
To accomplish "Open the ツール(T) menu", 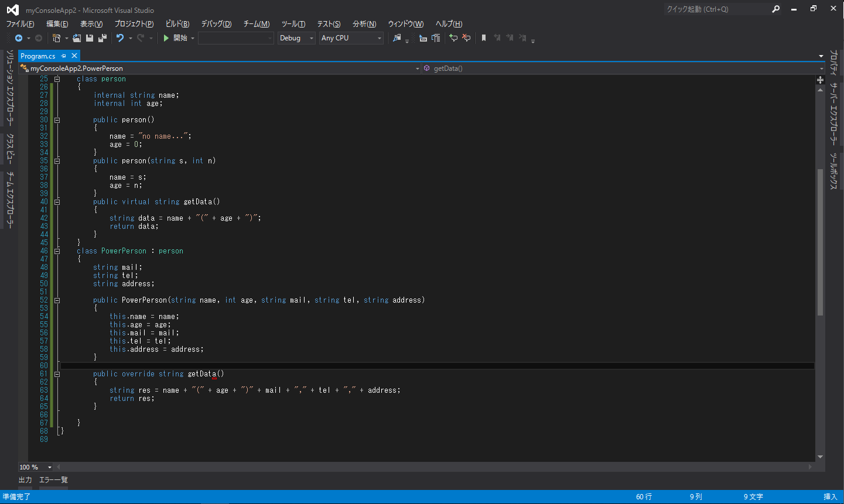I will pos(293,24).
